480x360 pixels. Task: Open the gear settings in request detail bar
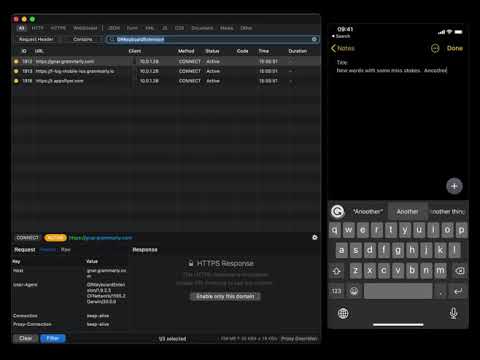point(315,237)
